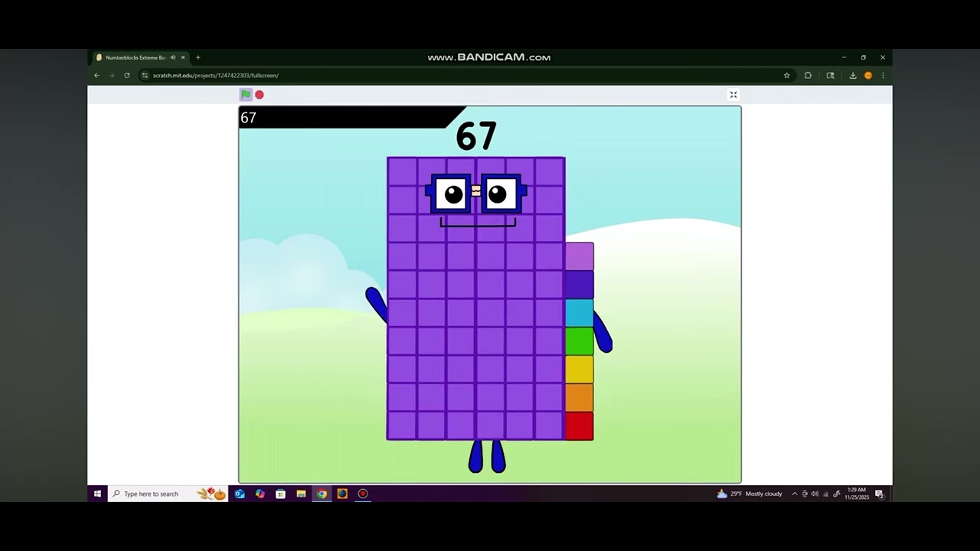Click the green block in the side column
This screenshot has width=980, height=551.
pyautogui.click(x=580, y=341)
